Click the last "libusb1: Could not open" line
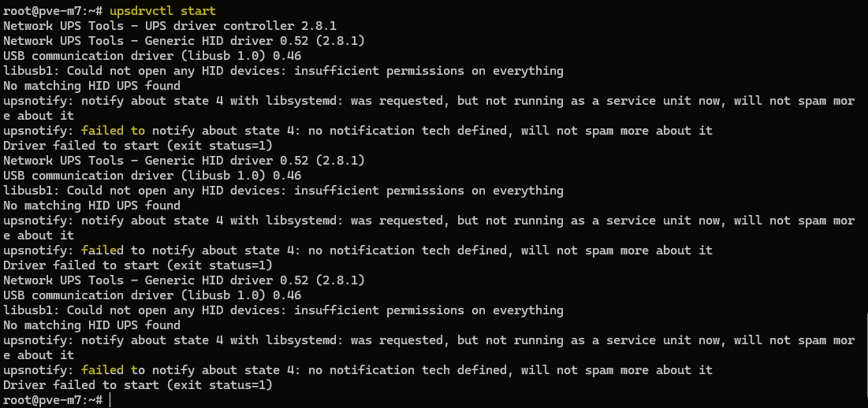The height and width of the screenshot is (408, 868). coord(283,310)
